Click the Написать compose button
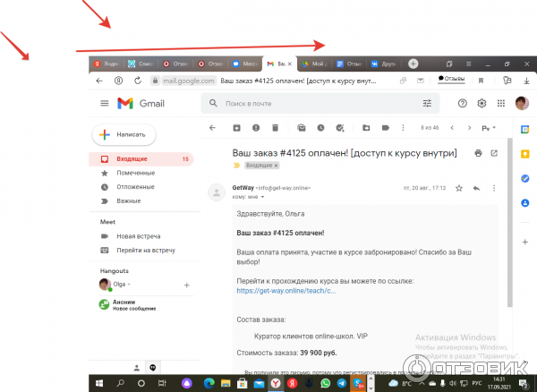The image size is (537, 392). pos(124,134)
